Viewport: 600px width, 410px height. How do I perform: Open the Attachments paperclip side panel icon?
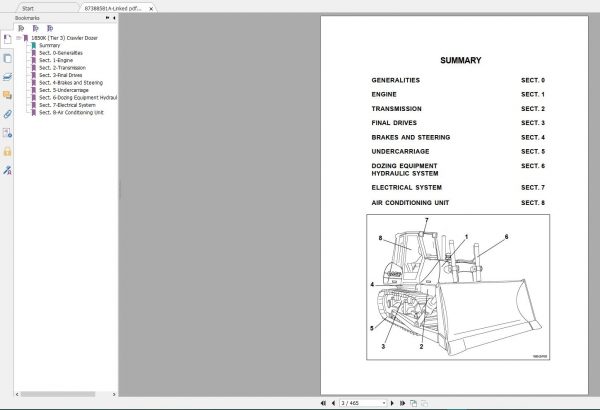click(x=7, y=114)
